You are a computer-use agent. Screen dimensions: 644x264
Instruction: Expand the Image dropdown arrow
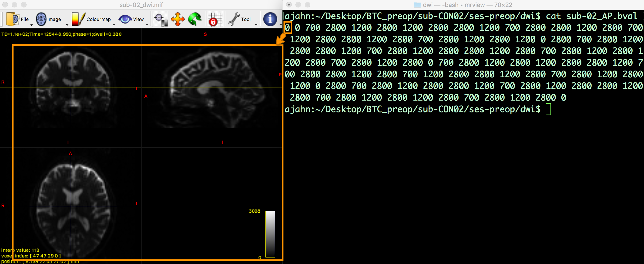point(67,25)
